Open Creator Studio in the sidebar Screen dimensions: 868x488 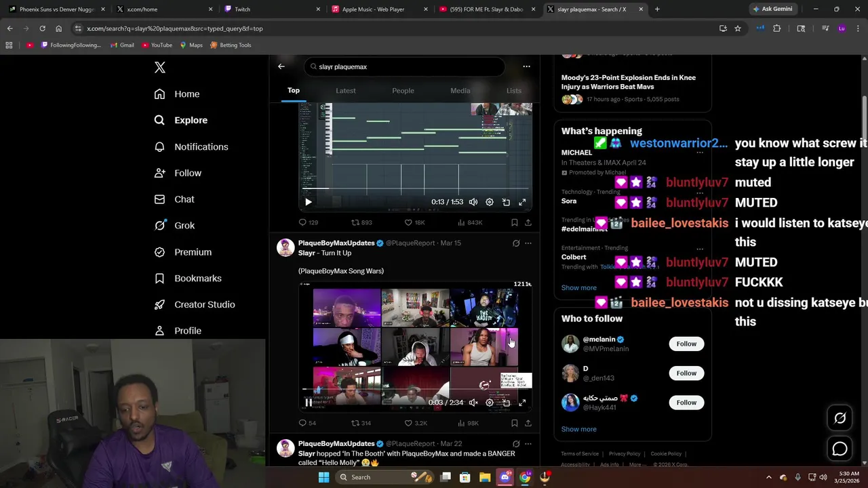pyautogui.click(x=194, y=304)
